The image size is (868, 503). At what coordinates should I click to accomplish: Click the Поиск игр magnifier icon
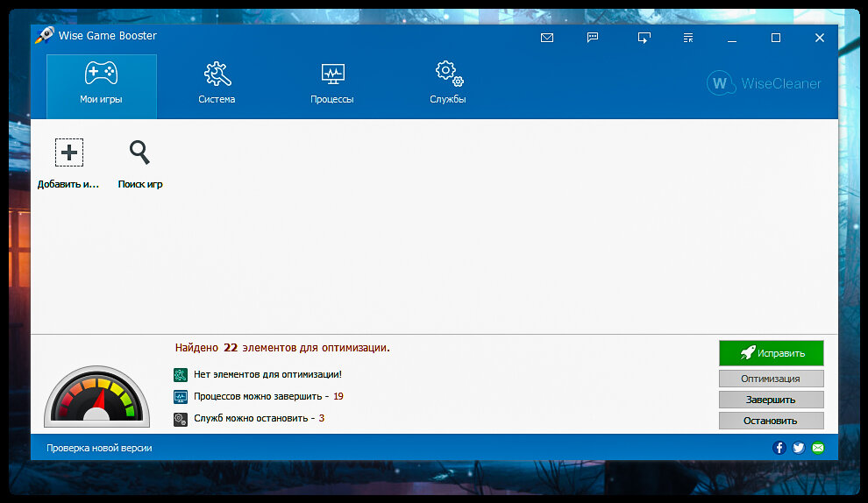(x=139, y=152)
